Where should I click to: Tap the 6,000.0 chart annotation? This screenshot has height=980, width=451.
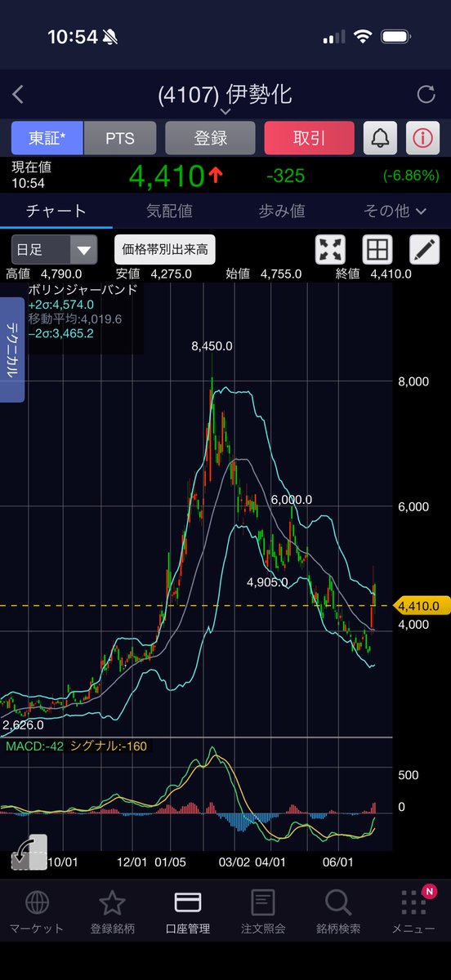click(x=290, y=500)
